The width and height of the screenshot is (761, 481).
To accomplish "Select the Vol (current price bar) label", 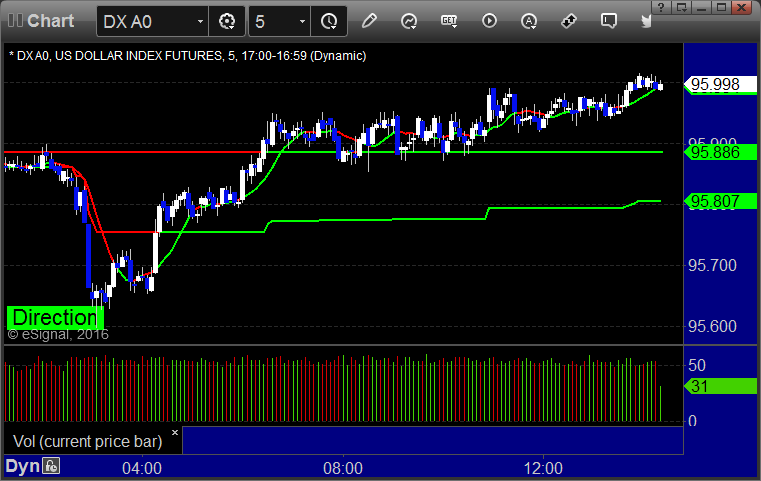I will pyautogui.click(x=87, y=441).
